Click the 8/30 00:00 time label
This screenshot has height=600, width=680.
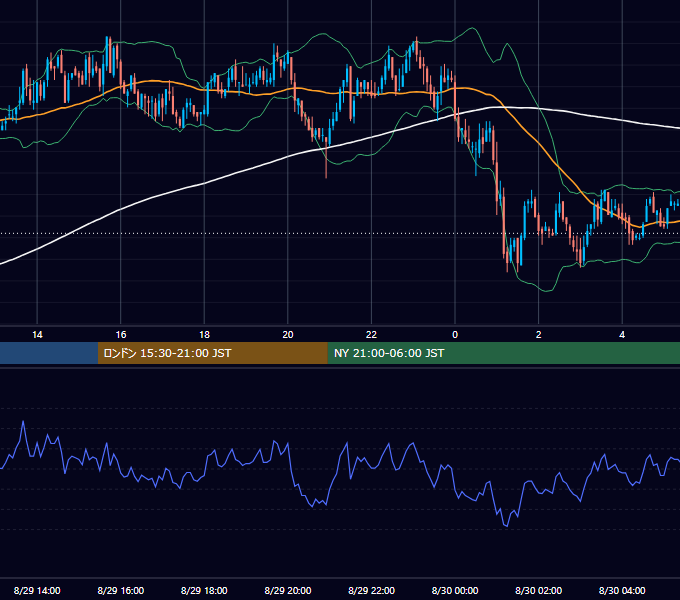pyautogui.click(x=455, y=590)
